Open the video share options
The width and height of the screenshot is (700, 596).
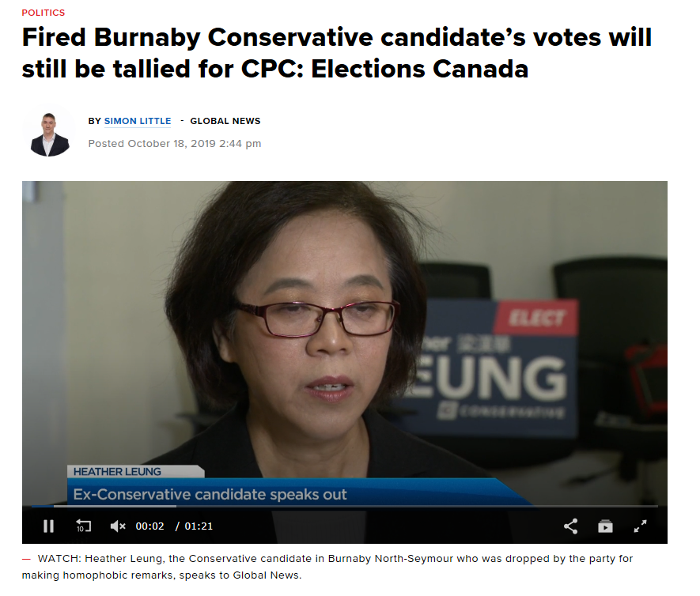click(570, 526)
